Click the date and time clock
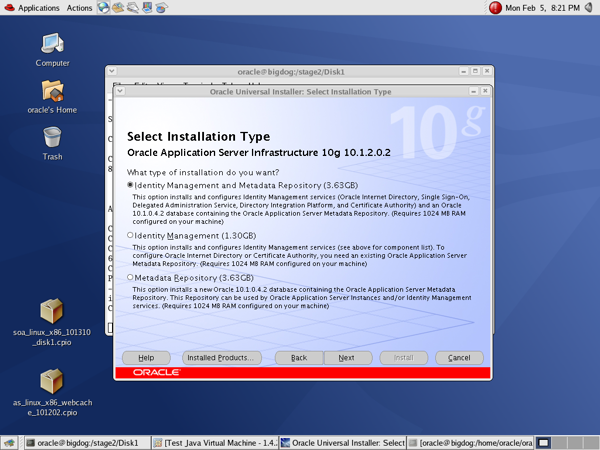600x450 pixels. 542,8
